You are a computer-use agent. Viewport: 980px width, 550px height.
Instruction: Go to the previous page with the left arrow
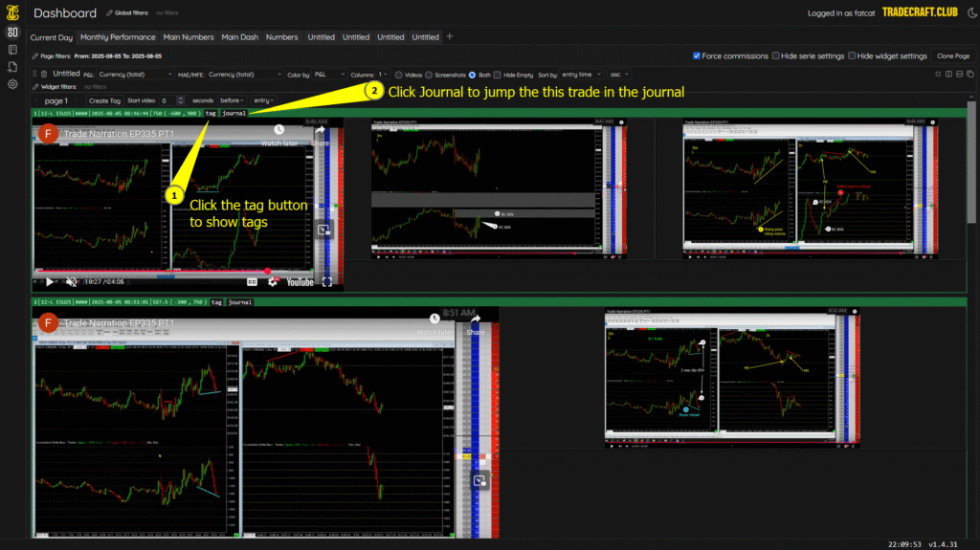[x=35, y=100]
